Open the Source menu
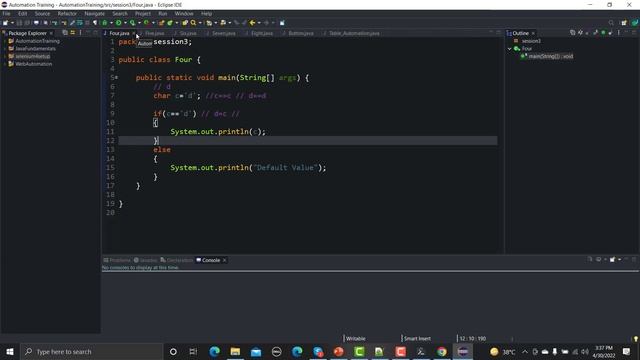 [42, 13]
